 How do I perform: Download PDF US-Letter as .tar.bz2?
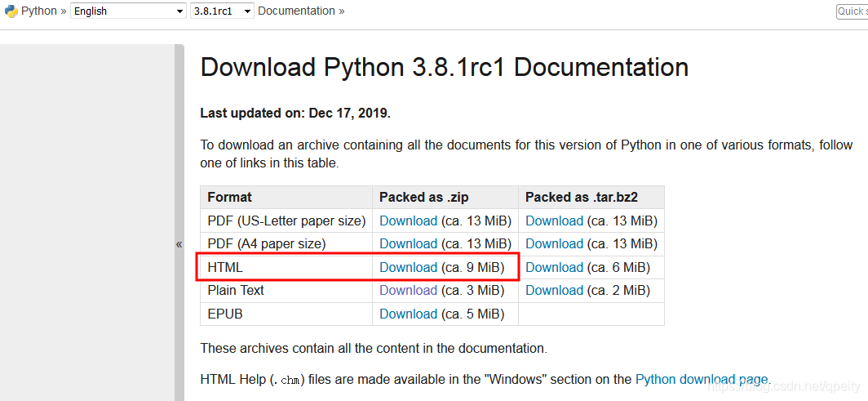(554, 221)
